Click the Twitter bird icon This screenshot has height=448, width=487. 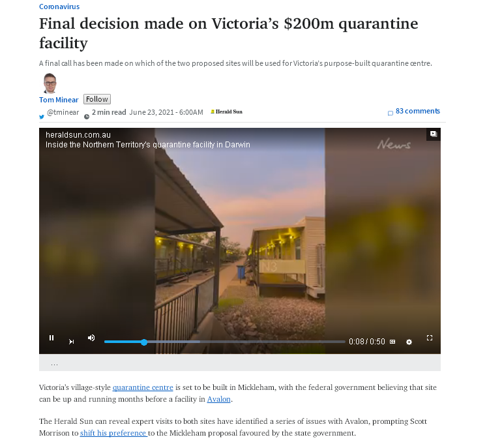[x=42, y=117]
